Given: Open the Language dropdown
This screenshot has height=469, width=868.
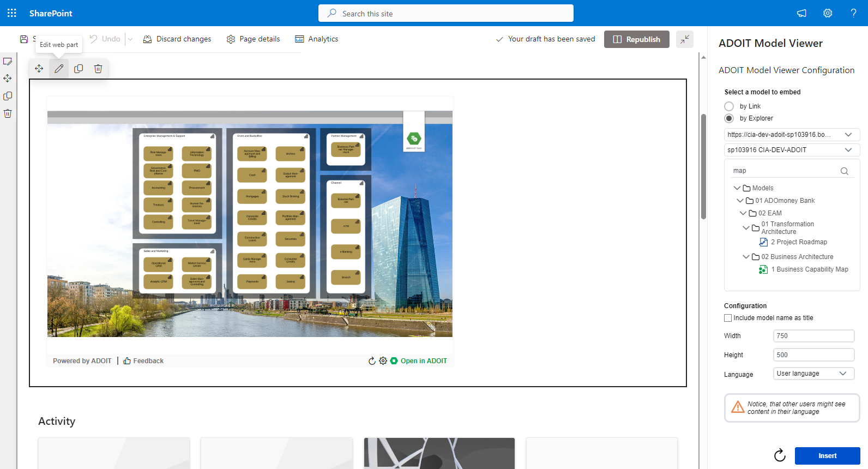Looking at the screenshot, I should tap(813, 374).
